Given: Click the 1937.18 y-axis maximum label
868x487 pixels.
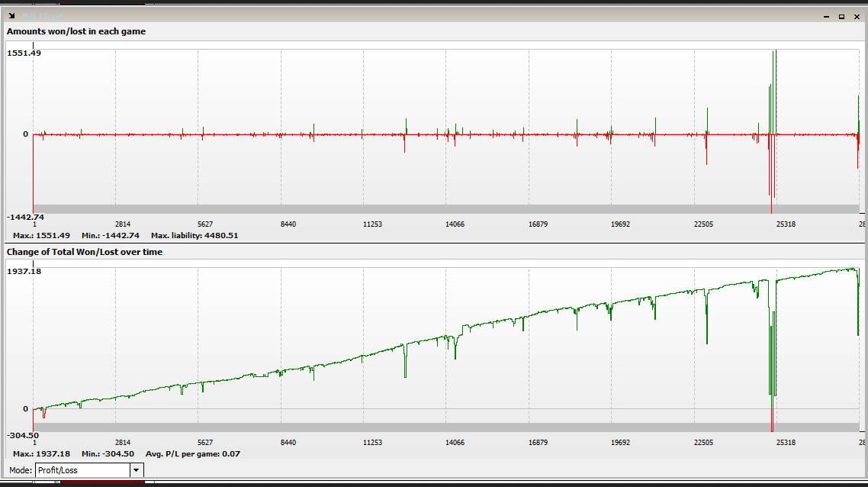Looking at the screenshot, I should [x=24, y=271].
